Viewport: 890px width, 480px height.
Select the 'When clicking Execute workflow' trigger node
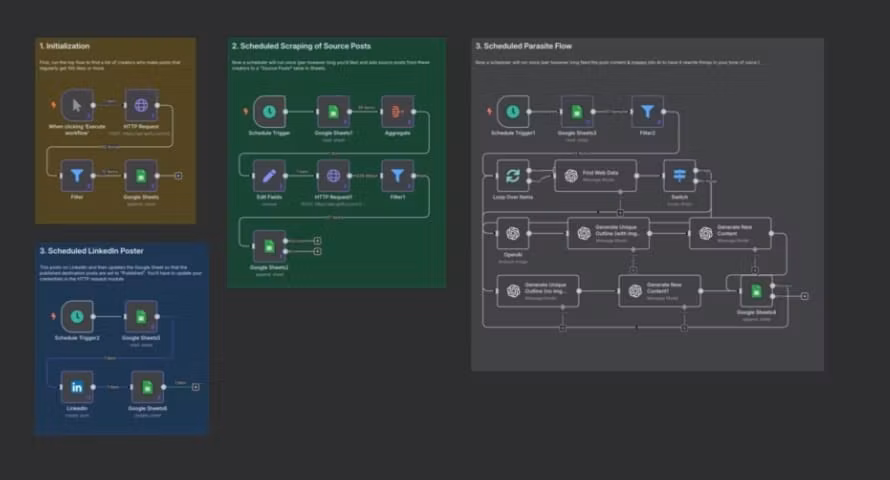pyautogui.click(x=77, y=105)
